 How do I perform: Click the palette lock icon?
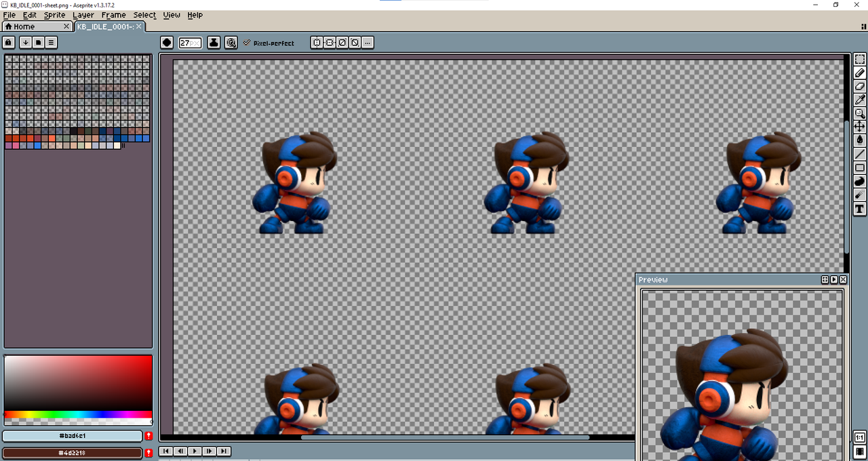pyautogui.click(x=8, y=42)
